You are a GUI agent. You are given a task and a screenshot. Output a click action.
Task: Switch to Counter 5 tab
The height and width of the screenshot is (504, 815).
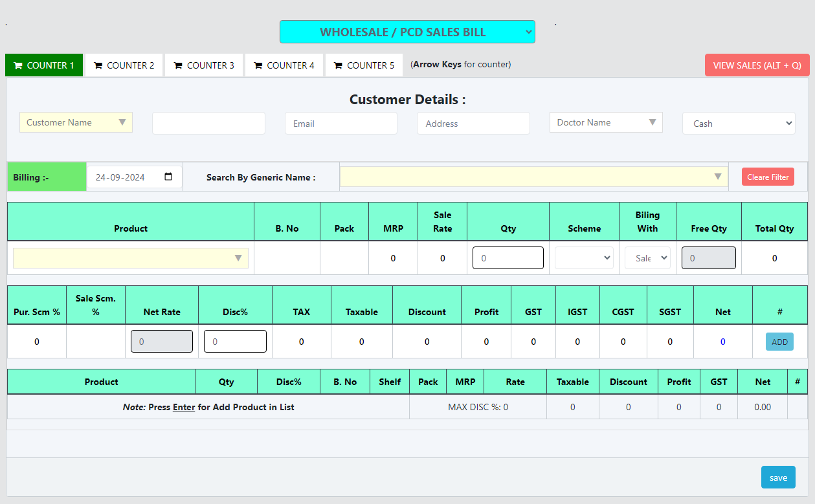click(x=364, y=65)
